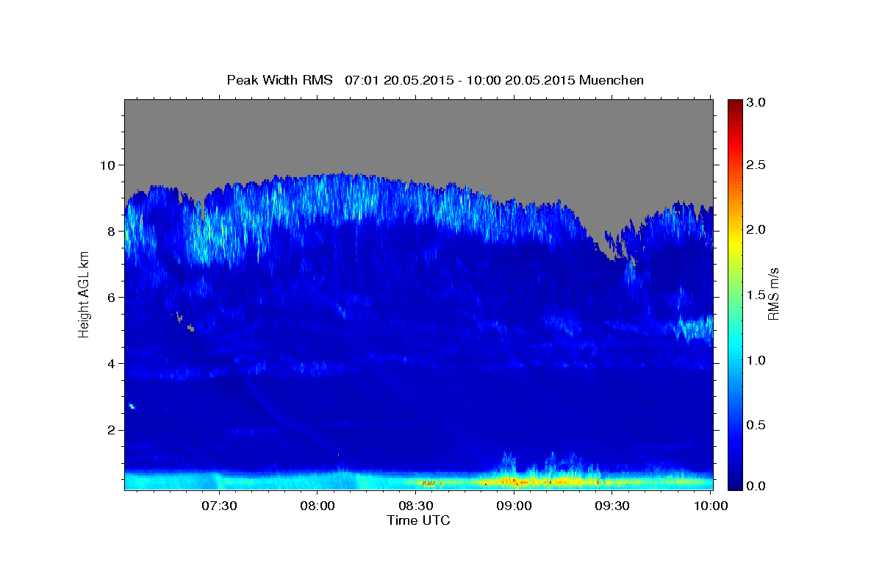Click the 'RMS m/s' colorbar label

pyautogui.click(x=773, y=293)
